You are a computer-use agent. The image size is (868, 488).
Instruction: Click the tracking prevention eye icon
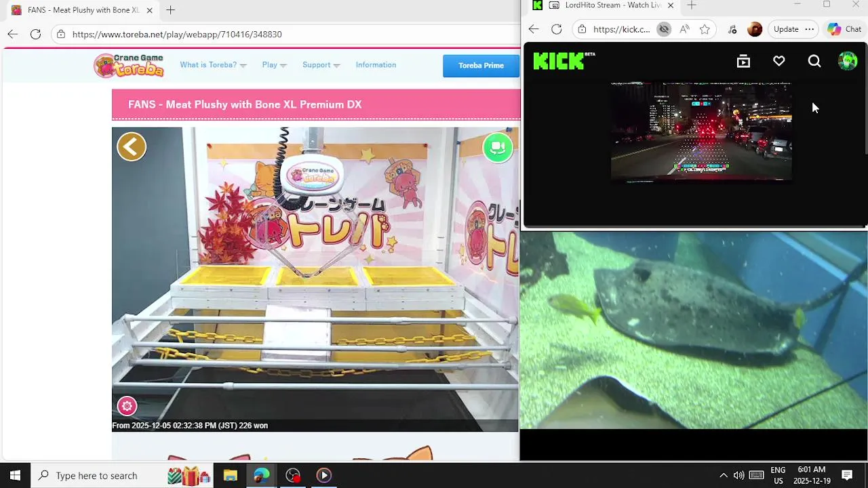664,29
